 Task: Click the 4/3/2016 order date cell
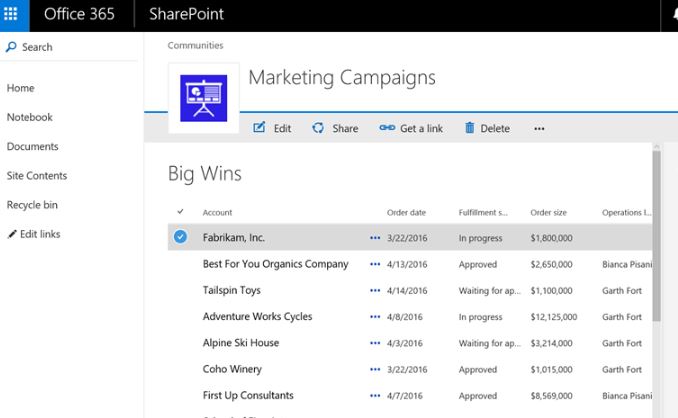pos(405,343)
